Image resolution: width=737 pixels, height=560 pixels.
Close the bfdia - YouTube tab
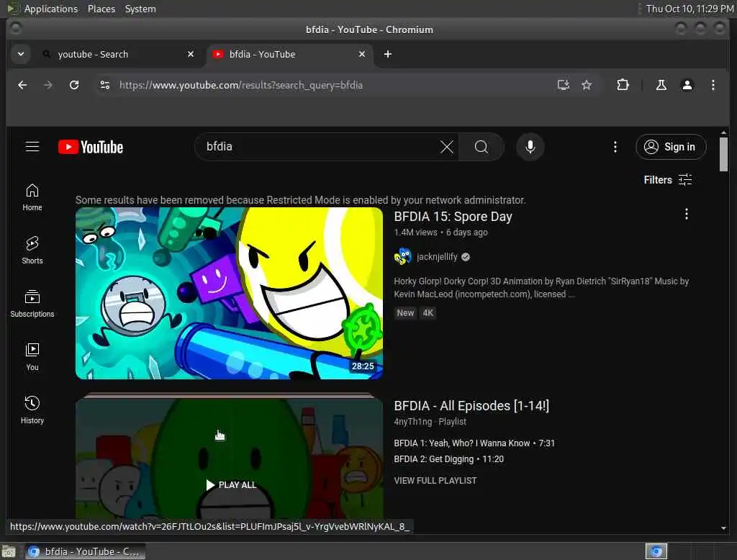point(362,54)
